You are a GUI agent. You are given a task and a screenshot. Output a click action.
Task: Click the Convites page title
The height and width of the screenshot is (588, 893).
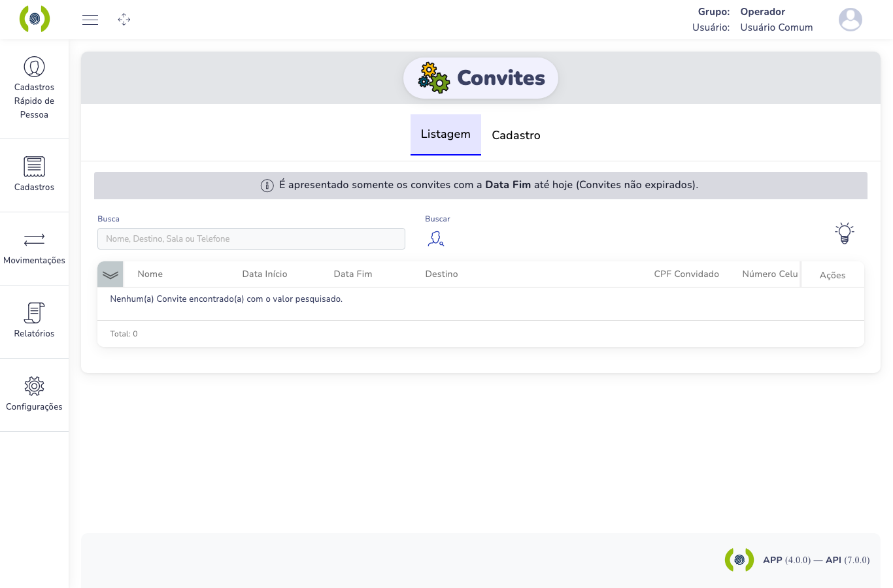coord(501,78)
